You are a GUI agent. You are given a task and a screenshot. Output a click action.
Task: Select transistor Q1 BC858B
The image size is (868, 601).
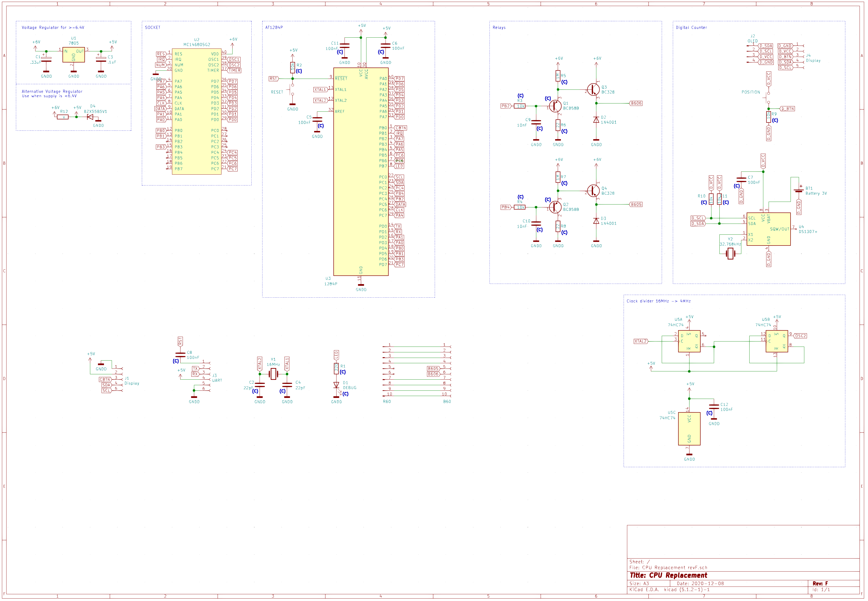(x=555, y=106)
